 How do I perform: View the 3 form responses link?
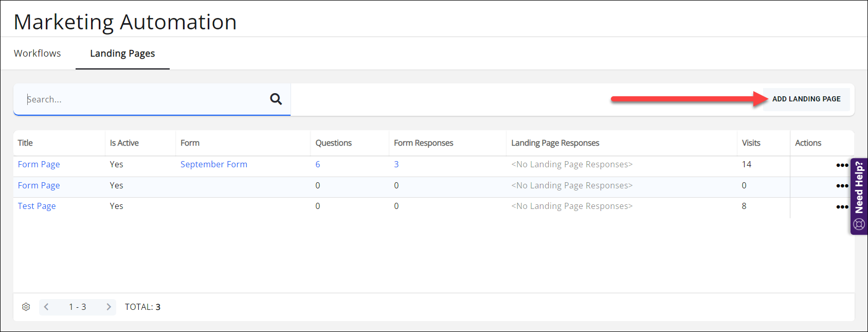(x=396, y=164)
